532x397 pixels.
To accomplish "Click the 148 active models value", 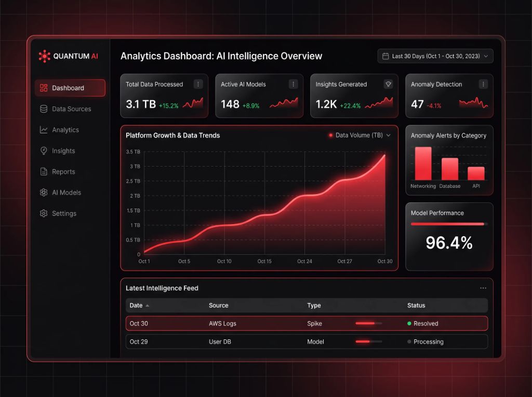I will click(230, 104).
